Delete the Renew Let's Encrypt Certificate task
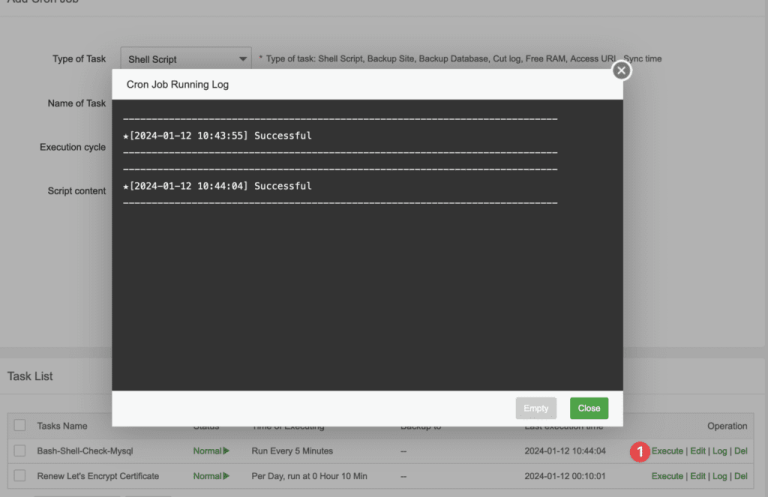The width and height of the screenshot is (768, 497). (x=741, y=476)
